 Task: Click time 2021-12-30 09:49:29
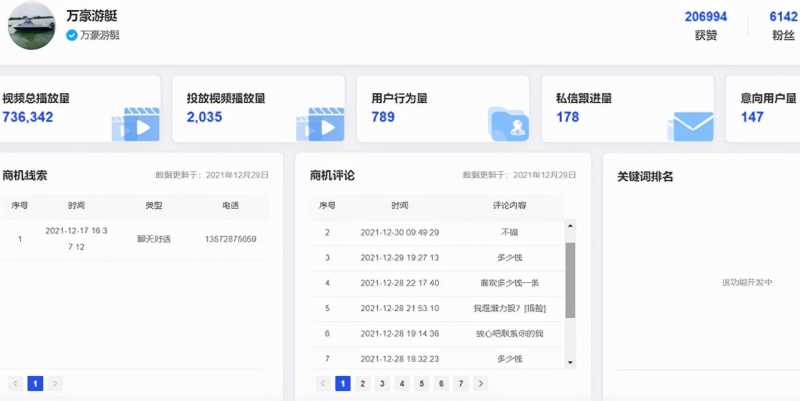pos(399,232)
